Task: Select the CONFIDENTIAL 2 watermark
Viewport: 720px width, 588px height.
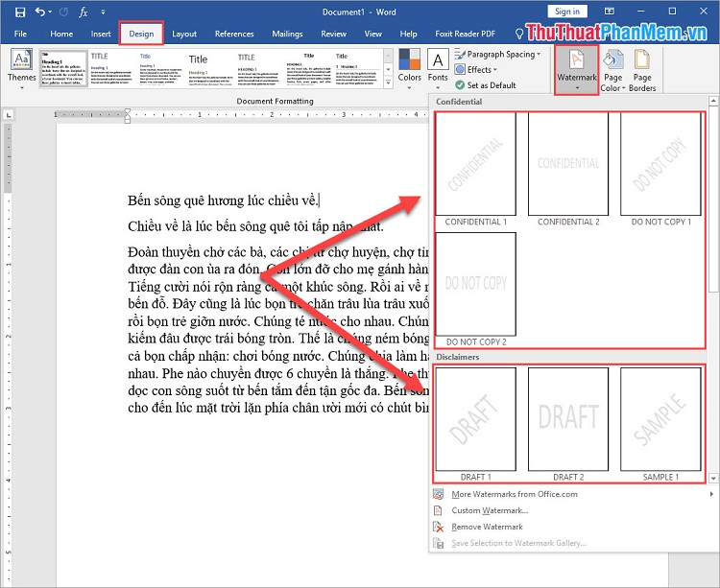Action: 568,170
